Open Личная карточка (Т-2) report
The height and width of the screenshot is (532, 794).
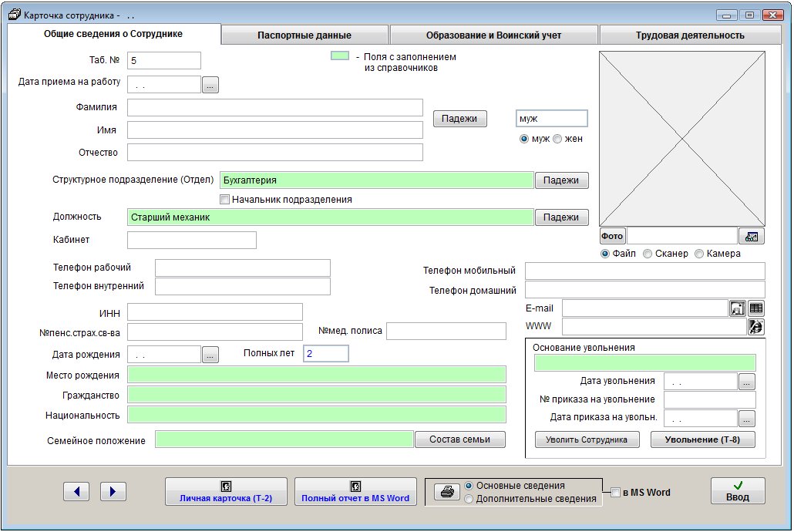(226, 491)
